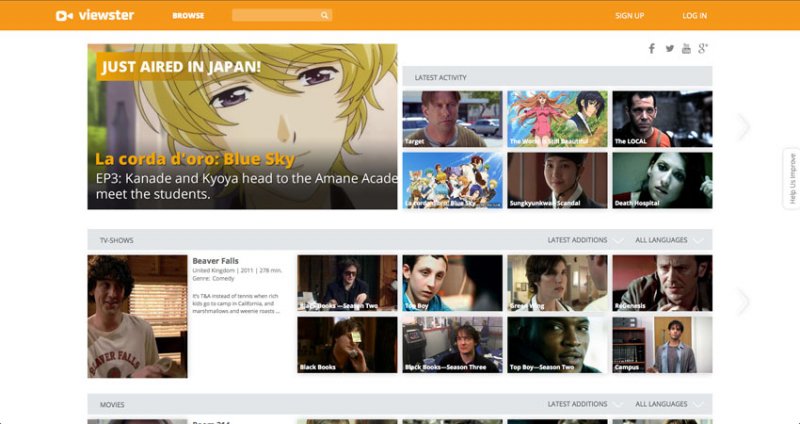
Task: Open the Death Hospital thumbnail
Action: pyautogui.click(x=662, y=180)
